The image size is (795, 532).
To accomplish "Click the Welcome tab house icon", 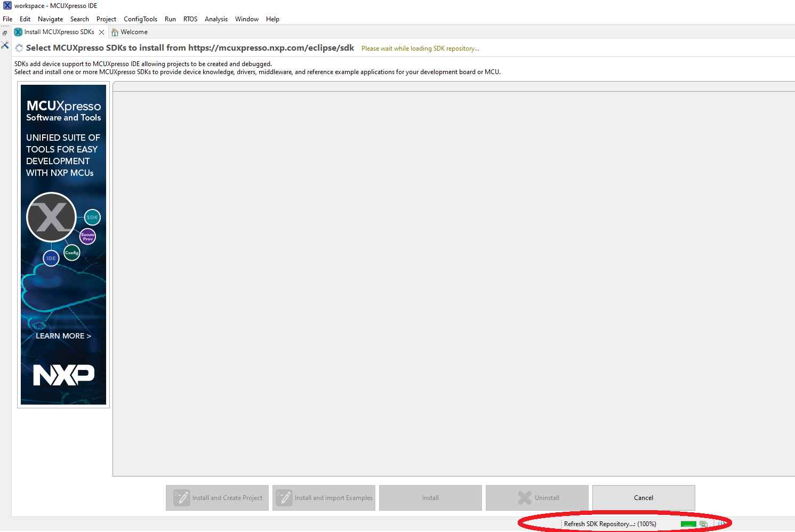I will (x=115, y=33).
